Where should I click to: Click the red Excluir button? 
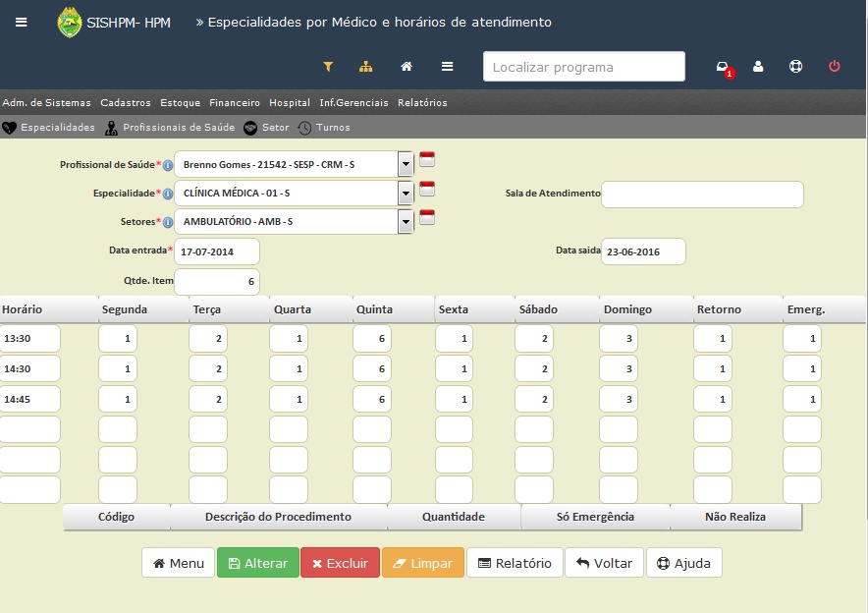tap(341, 563)
